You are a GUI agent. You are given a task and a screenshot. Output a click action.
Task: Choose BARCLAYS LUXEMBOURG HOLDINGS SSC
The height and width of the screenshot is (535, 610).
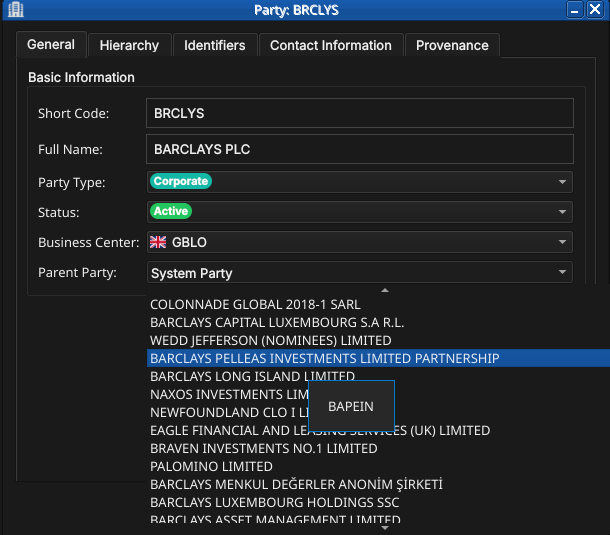pyautogui.click(x=378, y=502)
